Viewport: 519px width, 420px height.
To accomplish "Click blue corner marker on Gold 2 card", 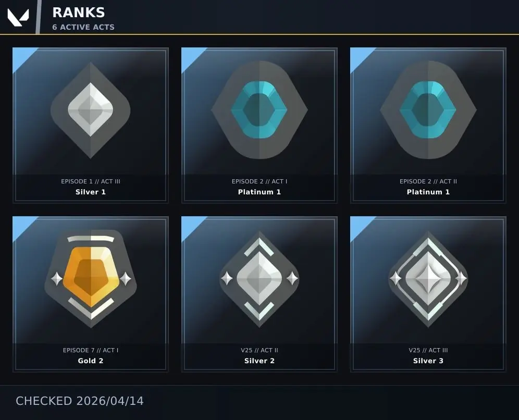I will [x=21, y=226].
